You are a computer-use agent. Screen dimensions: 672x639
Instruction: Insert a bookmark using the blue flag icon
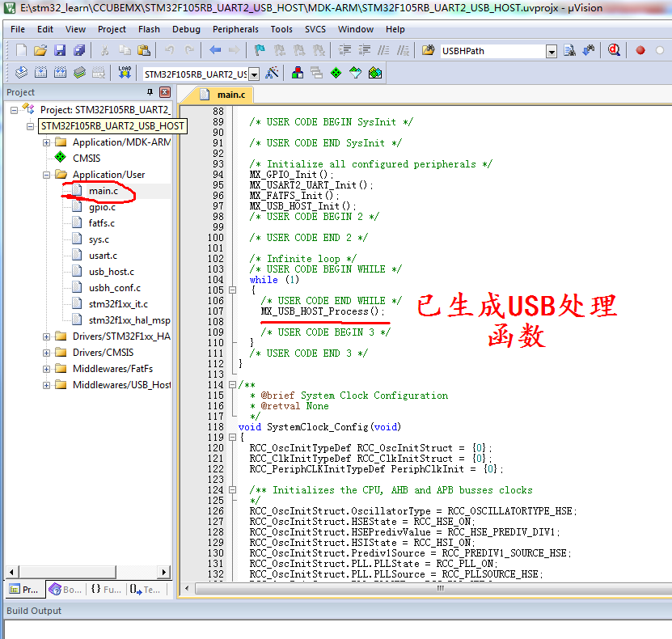(259, 50)
